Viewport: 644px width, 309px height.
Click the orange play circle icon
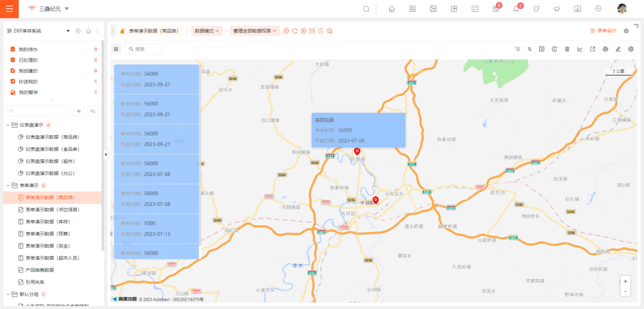(x=304, y=31)
